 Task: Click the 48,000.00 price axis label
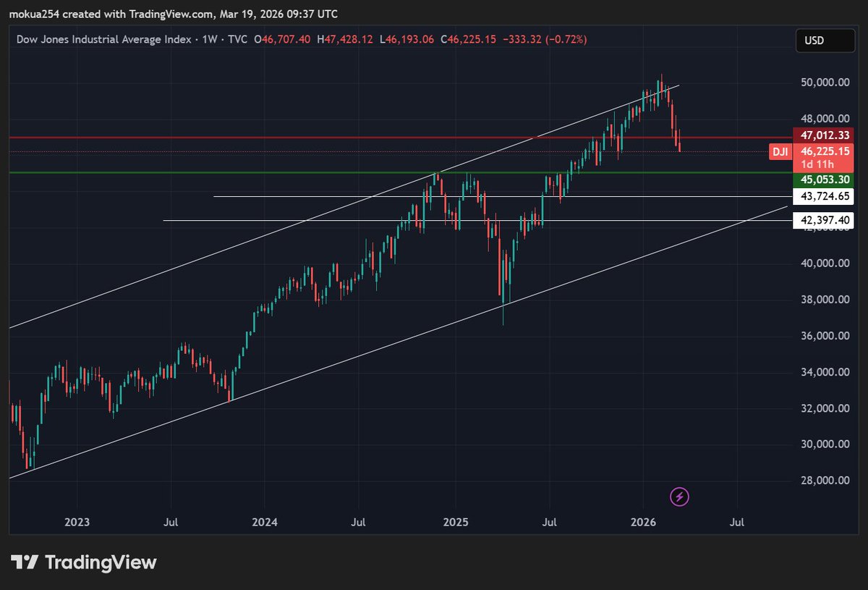point(825,119)
